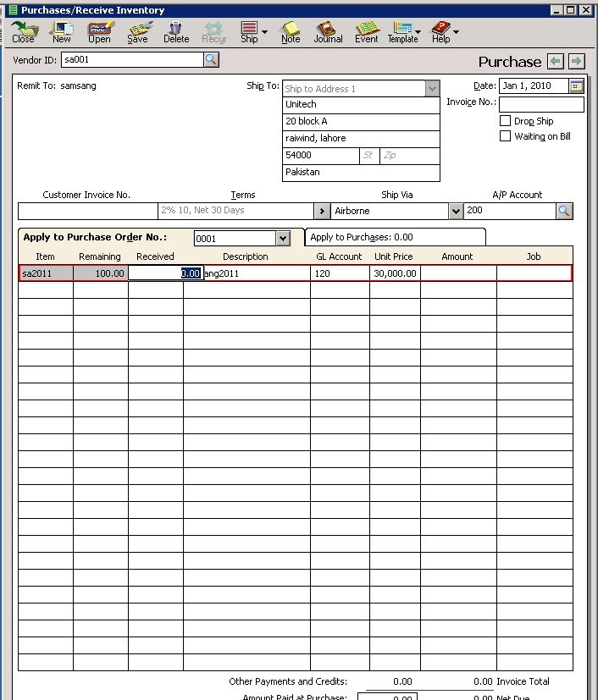
Task: Open Purchase Order No. dropdown
Action: tap(283, 239)
